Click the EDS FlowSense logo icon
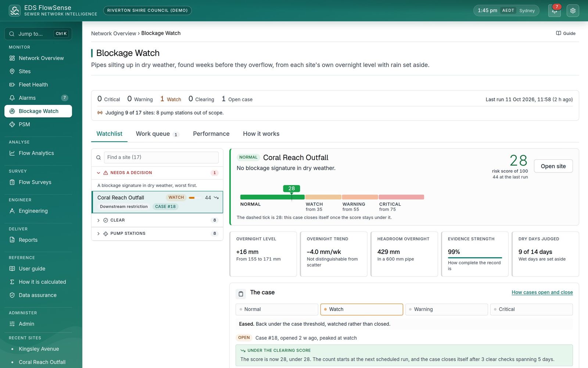The image size is (588, 368). (15, 11)
